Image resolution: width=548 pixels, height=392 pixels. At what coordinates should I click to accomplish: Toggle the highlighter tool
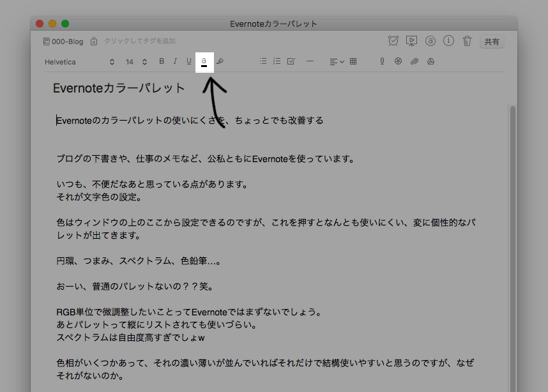pyautogui.click(x=220, y=61)
